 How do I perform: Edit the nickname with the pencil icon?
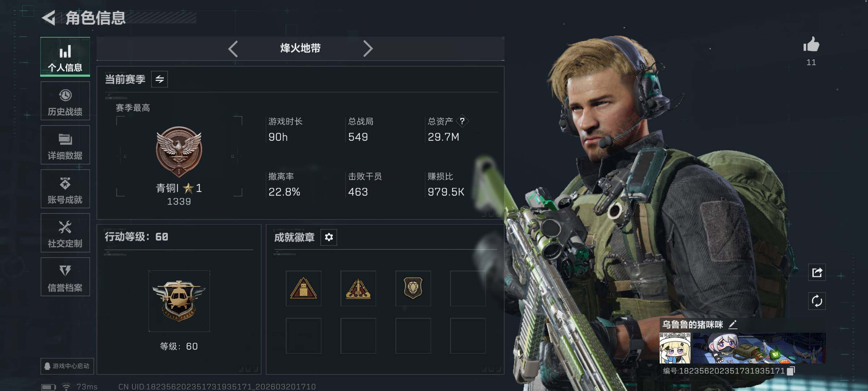coord(733,324)
